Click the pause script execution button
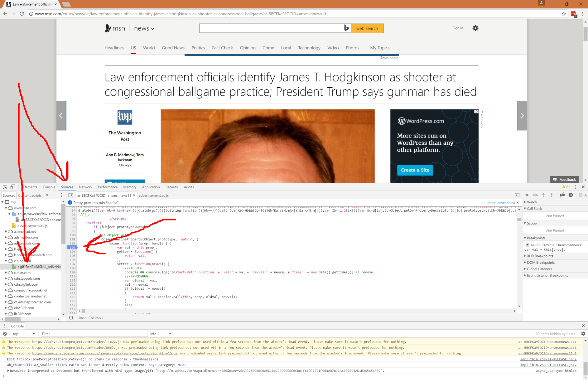Screen dimensions: 588x380 527,195
